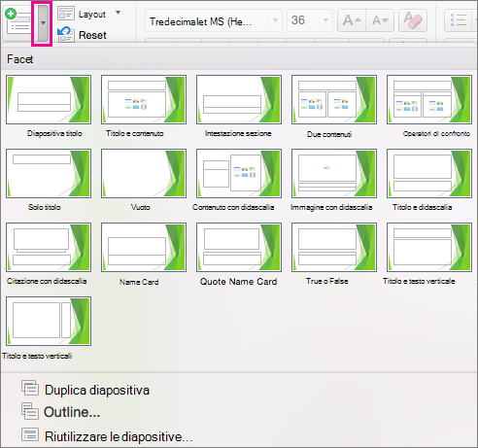
Task: Decrease font size with the small A icon
Action: (380, 20)
